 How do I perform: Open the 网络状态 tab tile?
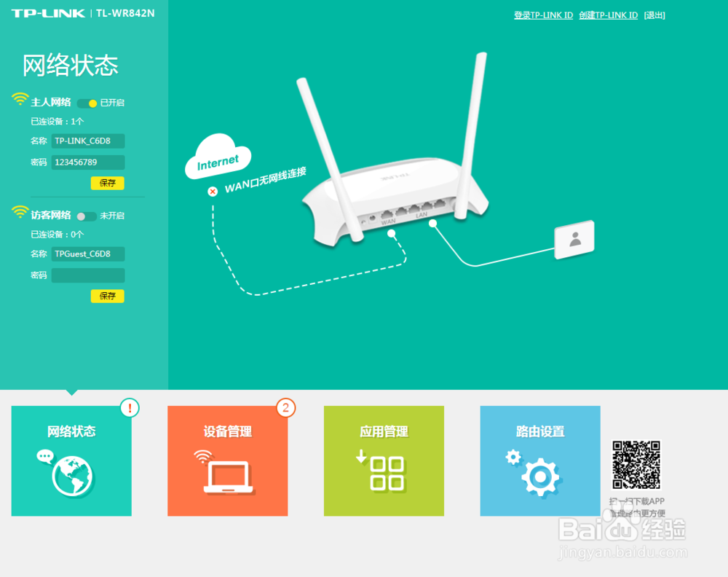(x=71, y=461)
